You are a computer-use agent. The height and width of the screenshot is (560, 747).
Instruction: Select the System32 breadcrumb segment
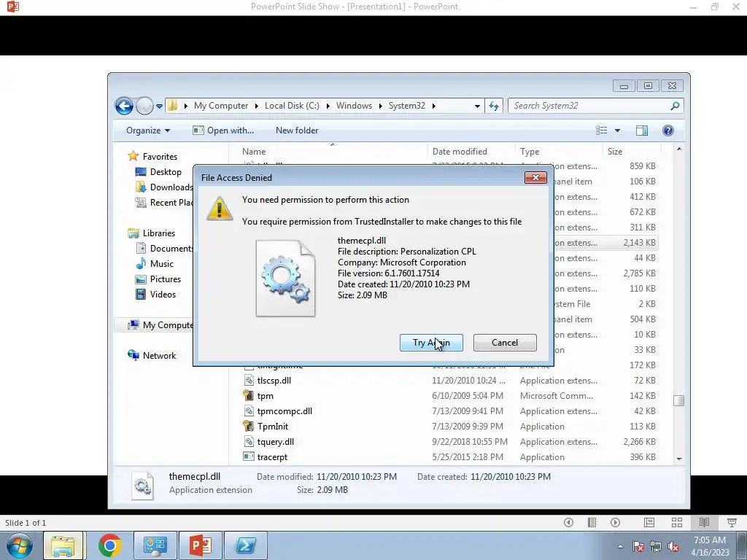pos(406,106)
